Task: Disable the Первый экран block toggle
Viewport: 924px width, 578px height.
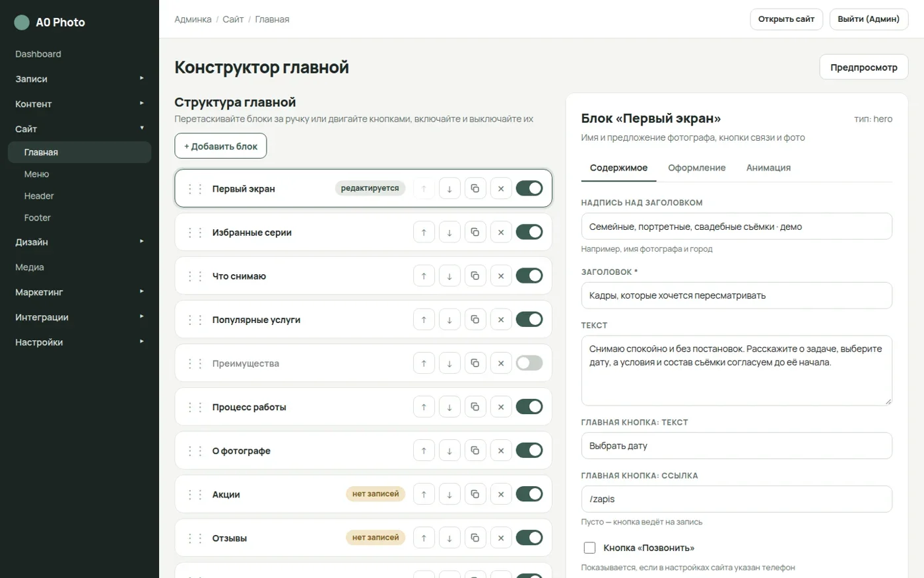Action: [x=529, y=188]
